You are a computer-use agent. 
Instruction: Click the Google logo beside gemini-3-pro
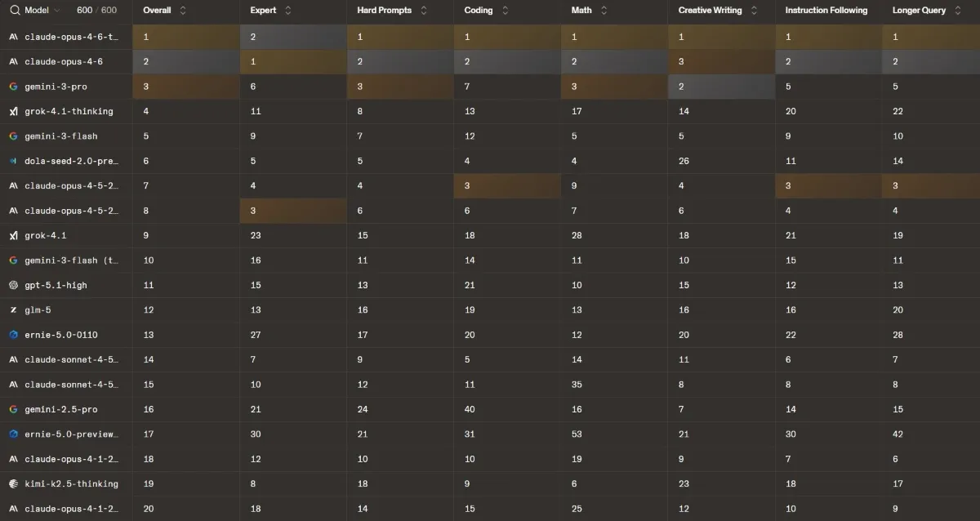coord(14,87)
